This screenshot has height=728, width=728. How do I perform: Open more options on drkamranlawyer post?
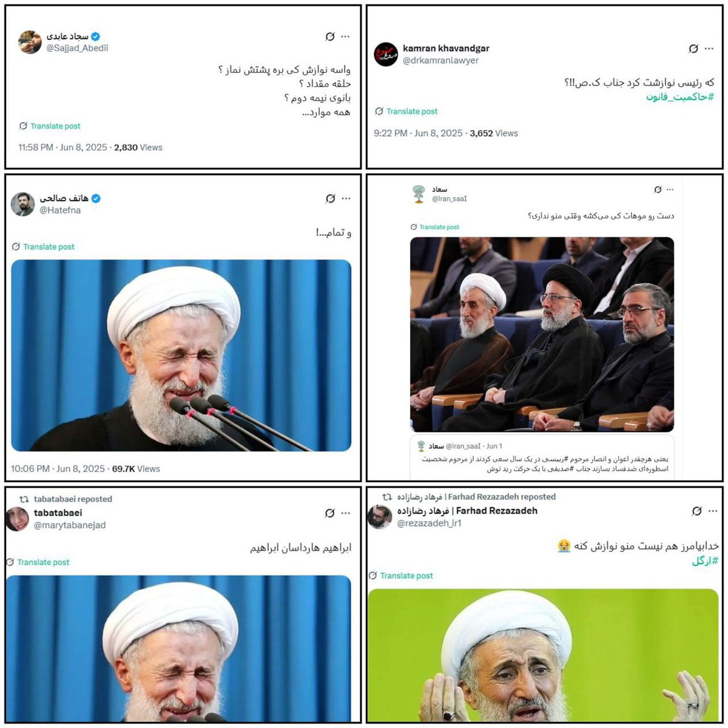pyautogui.click(x=709, y=49)
